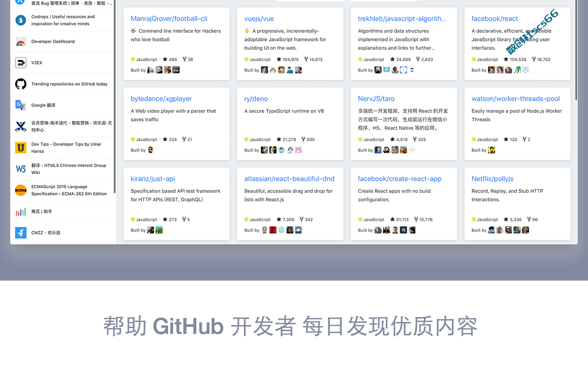588x368 pixels.
Task: Click fork icon on facebook/create-react-app card
Action: [x=416, y=219]
